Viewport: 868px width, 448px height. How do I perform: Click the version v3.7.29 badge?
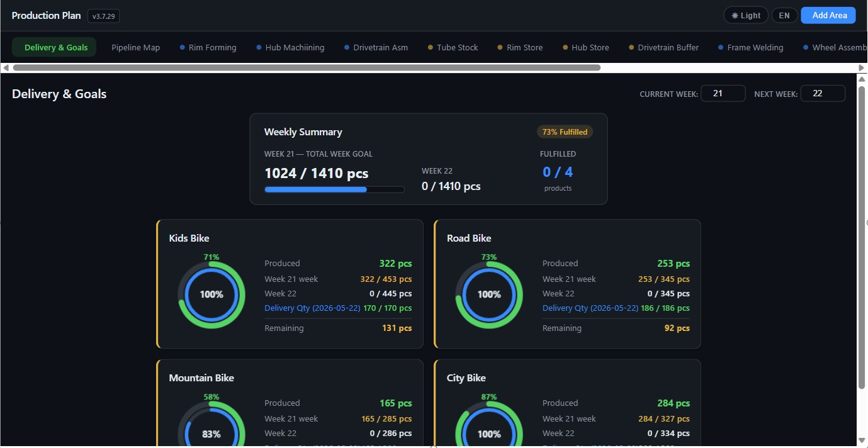click(104, 16)
